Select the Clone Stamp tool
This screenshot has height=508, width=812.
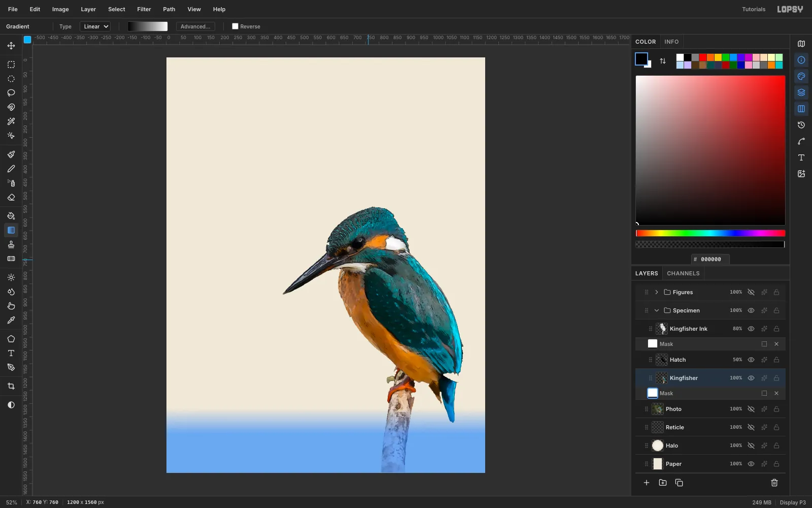11,244
